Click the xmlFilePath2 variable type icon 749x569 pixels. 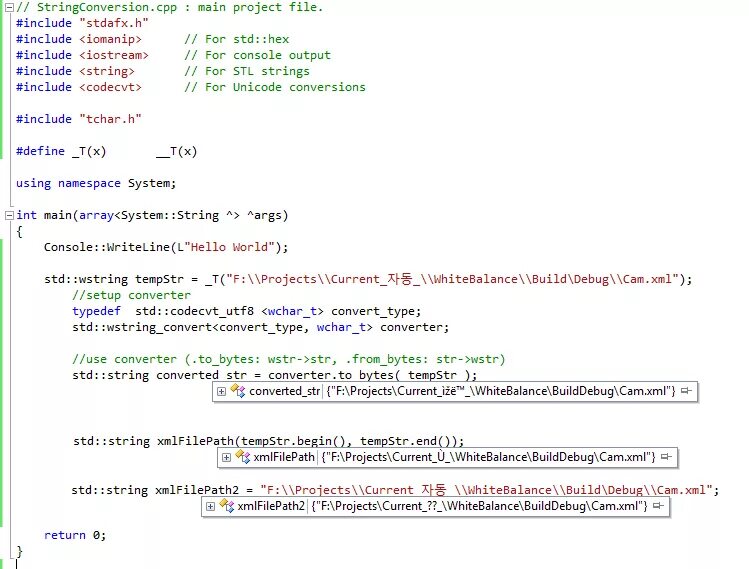[x=227, y=506]
